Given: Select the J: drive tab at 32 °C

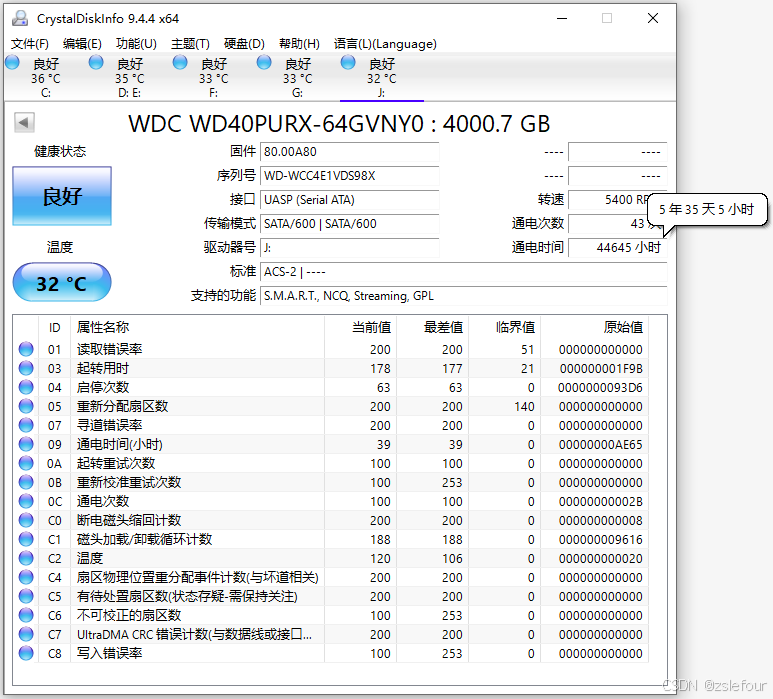Looking at the screenshot, I should click(382, 77).
